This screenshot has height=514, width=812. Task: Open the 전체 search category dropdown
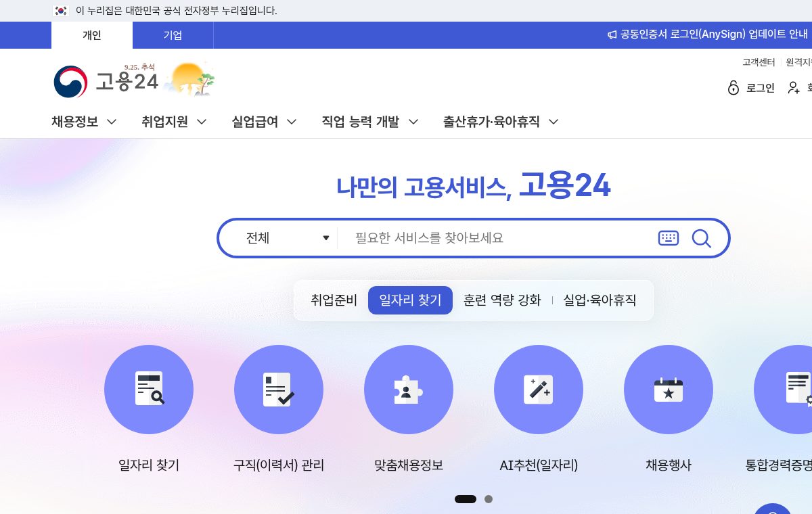(x=287, y=238)
